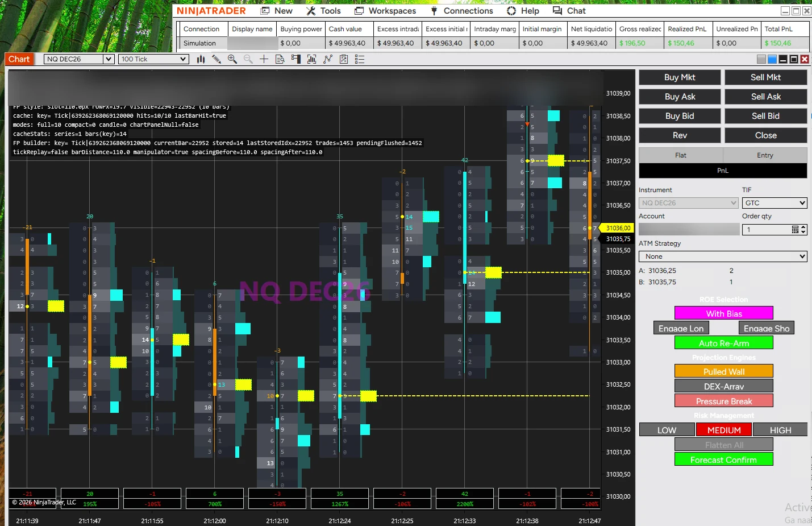Open the Help menu

[523, 11]
